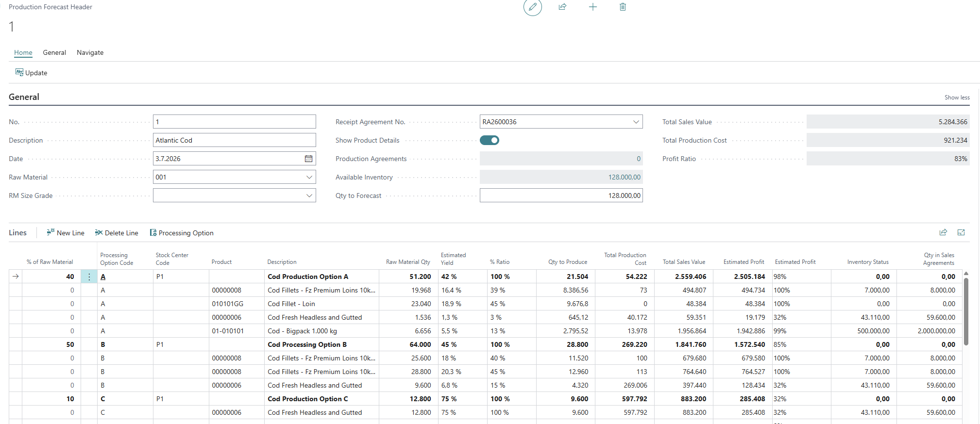
Task: Toggle Show Product Details switch
Action: tap(490, 140)
